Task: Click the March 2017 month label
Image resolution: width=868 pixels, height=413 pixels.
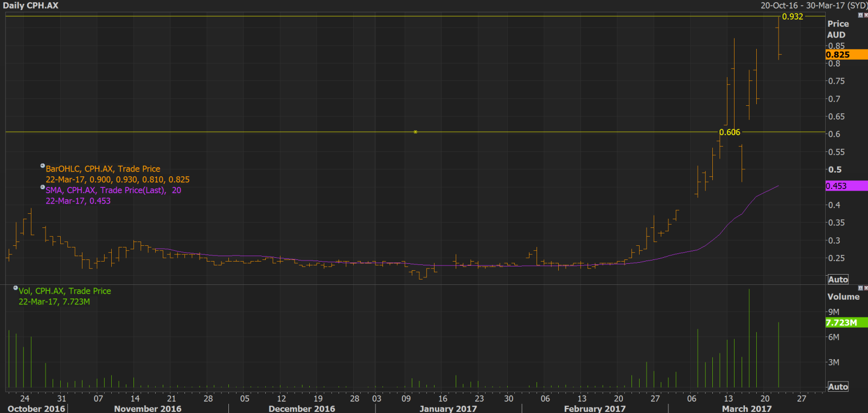Action: click(x=746, y=409)
